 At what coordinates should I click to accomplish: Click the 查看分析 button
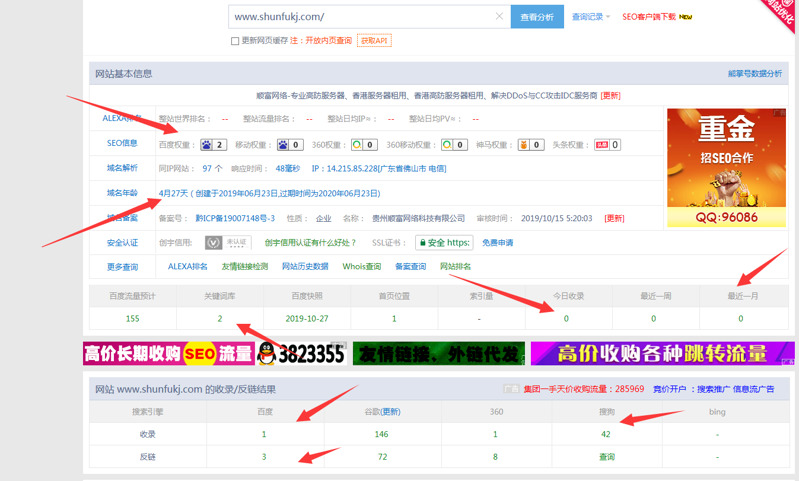[x=537, y=17]
